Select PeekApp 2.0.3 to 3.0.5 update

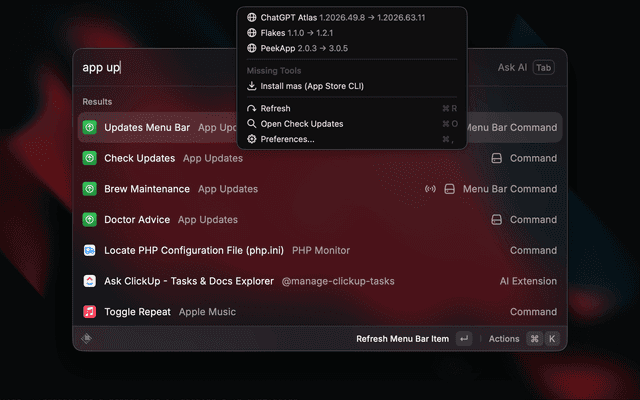click(x=351, y=48)
